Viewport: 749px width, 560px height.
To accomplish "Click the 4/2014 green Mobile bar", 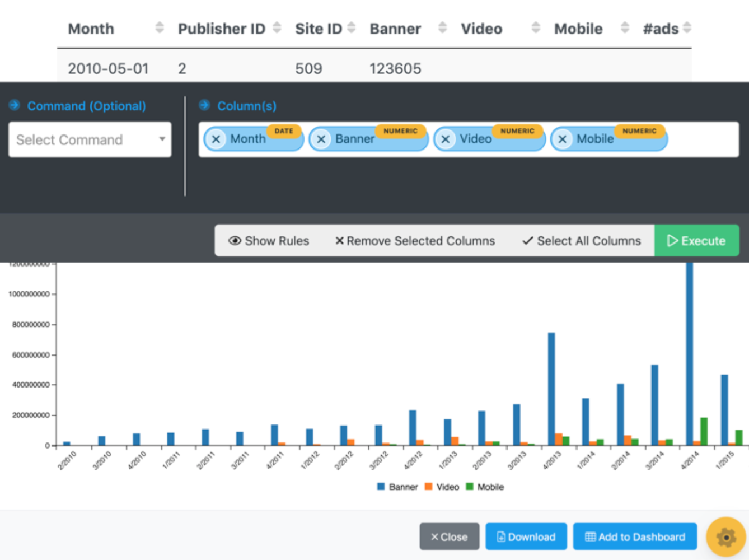I will click(x=704, y=432).
